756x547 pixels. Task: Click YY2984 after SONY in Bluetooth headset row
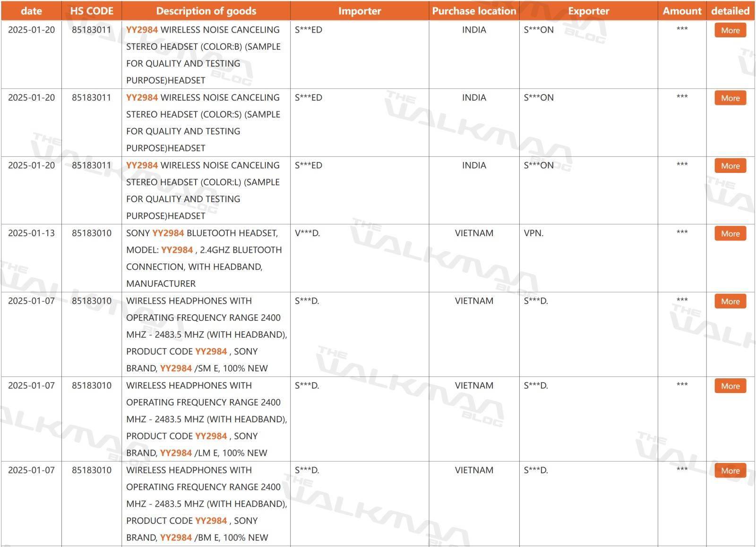pos(168,233)
